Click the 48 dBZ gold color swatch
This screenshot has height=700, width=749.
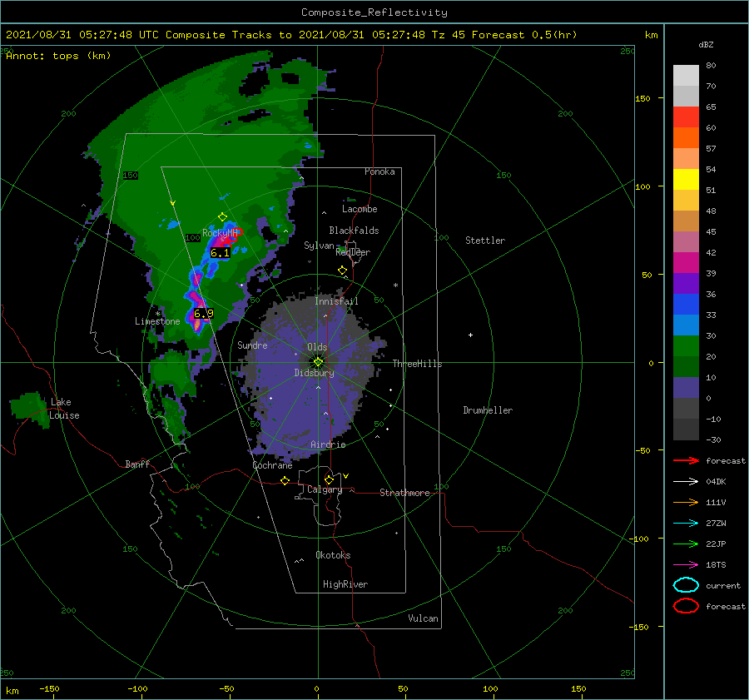tap(686, 201)
